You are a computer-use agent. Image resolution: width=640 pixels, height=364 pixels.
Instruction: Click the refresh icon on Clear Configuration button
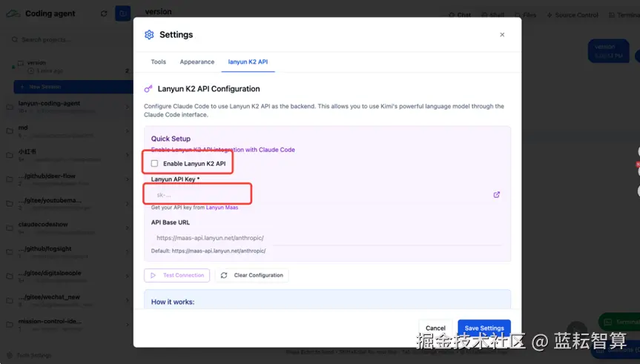224,275
